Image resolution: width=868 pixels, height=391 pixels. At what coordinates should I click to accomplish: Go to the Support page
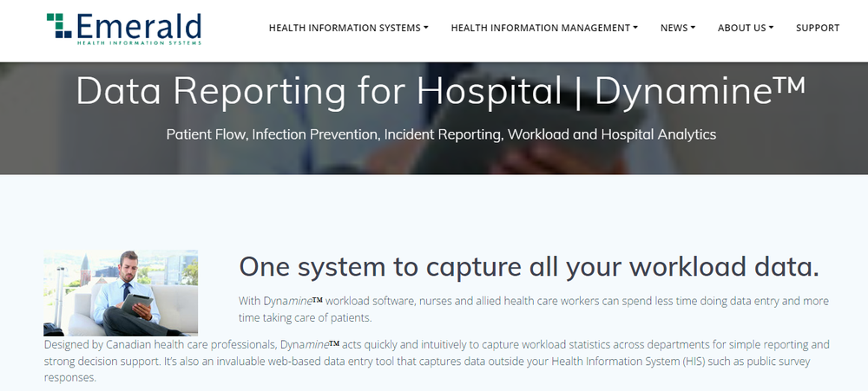click(x=818, y=28)
